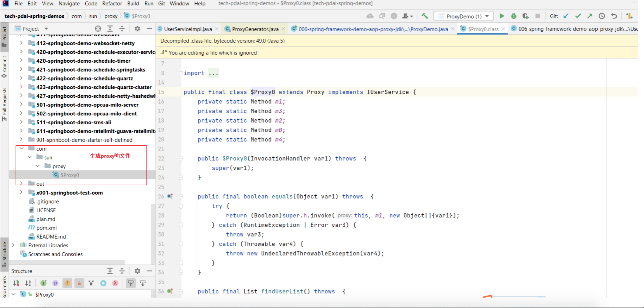This screenshot has width=644, height=308.
Task: Expand all nodes in the Structure panel
Action: [110, 271]
